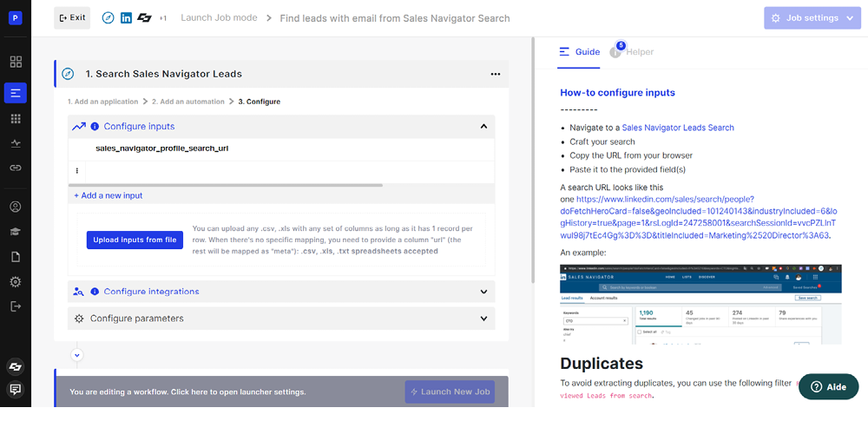Click the Sales Navigator example screenshot
The height and width of the screenshot is (421, 868).
(700, 304)
